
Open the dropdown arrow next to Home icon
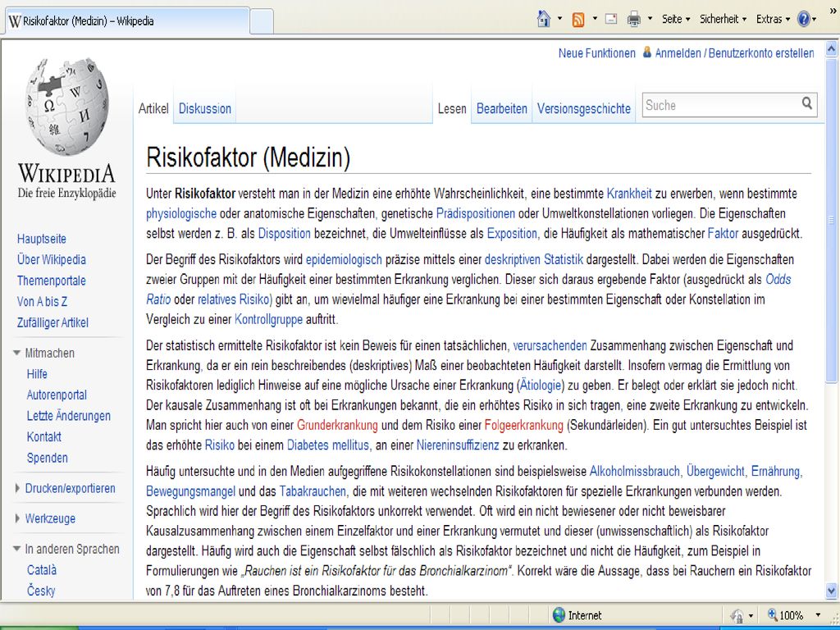tap(559, 20)
